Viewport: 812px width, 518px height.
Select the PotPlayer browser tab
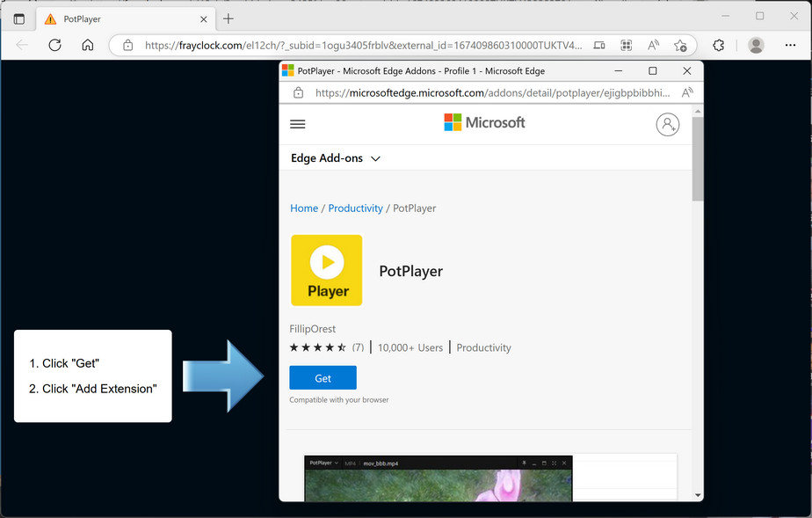[x=124, y=19]
